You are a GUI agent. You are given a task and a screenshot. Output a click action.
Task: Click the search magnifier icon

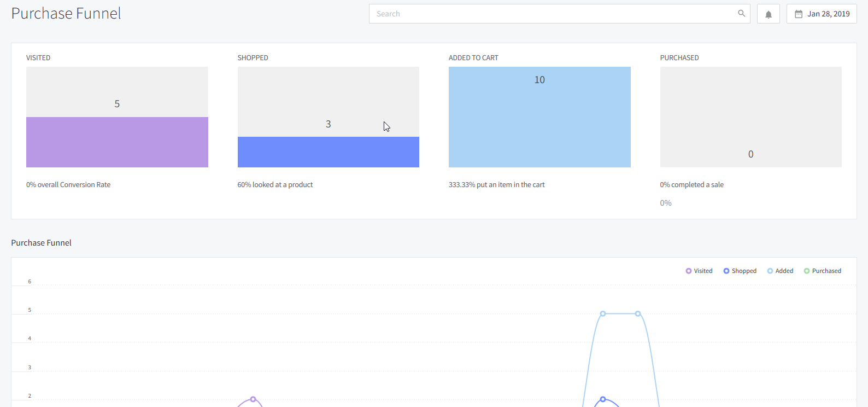pos(741,14)
